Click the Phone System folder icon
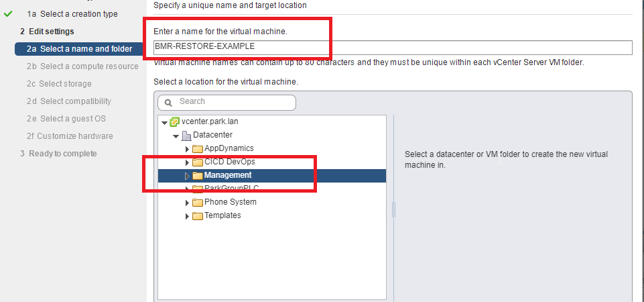This screenshot has width=644, height=302. 198,203
